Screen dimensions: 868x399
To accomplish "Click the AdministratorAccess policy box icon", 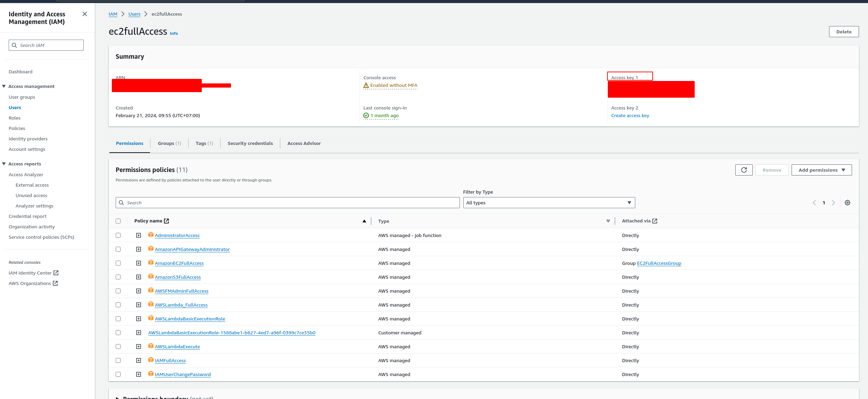I will [x=151, y=235].
